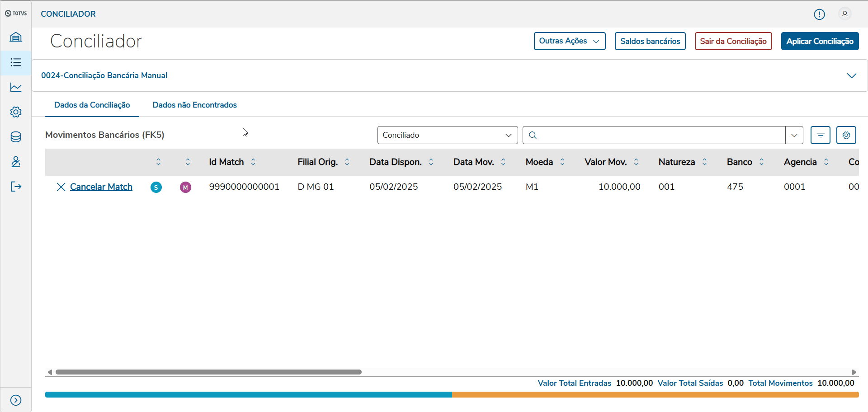Click the Valor Total Entradas label
This screenshot has width=868, height=412.
pyautogui.click(x=574, y=383)
